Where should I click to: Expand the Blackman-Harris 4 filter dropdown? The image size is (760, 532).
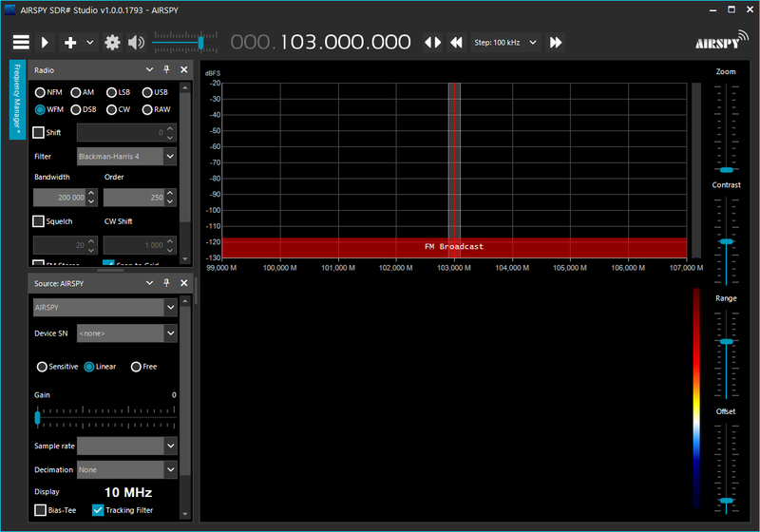pos(170,156)
